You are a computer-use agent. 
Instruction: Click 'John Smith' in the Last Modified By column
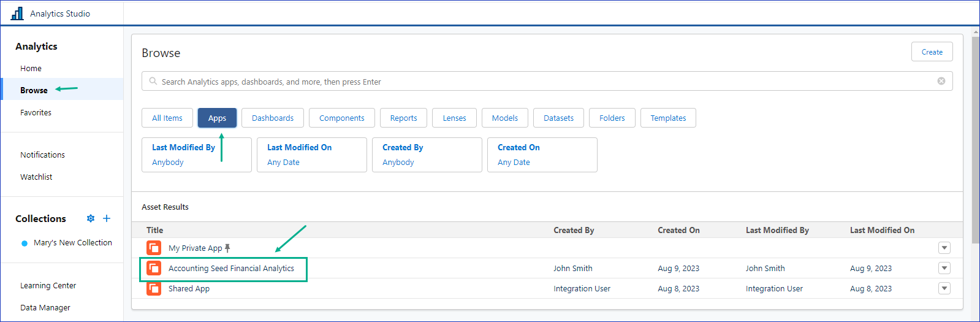point(765,268)
